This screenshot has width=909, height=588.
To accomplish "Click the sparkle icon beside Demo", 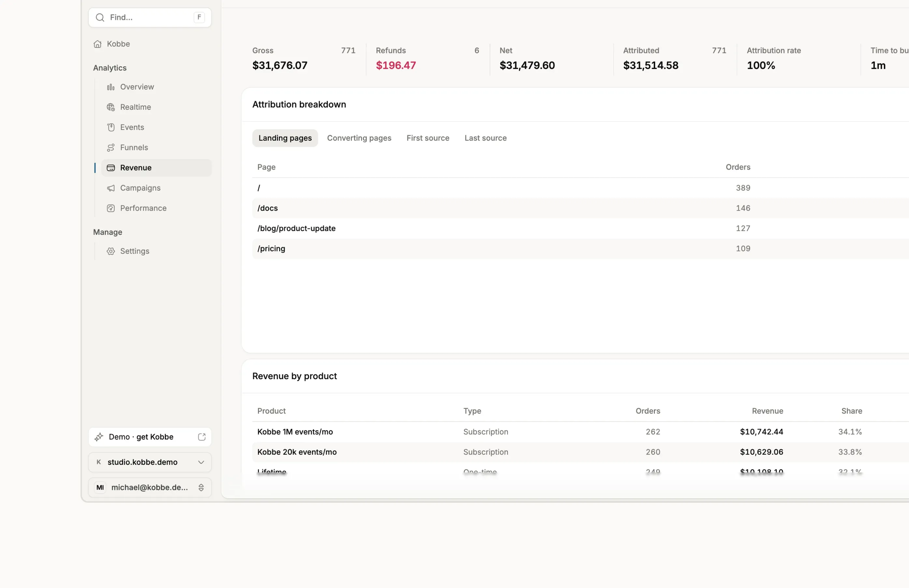I will point(99,437).
